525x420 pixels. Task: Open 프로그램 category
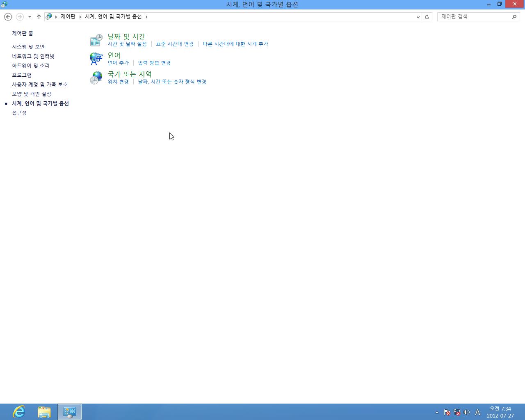coord(22,75)
